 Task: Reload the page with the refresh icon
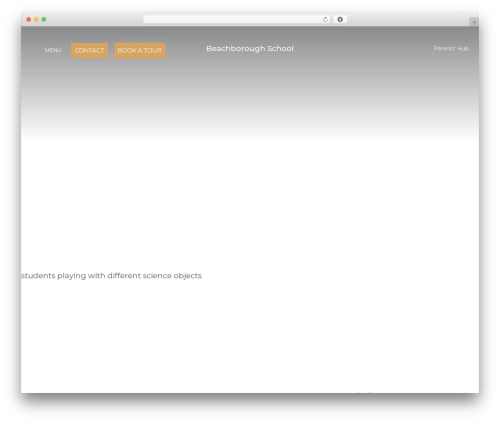click(325, 20)
